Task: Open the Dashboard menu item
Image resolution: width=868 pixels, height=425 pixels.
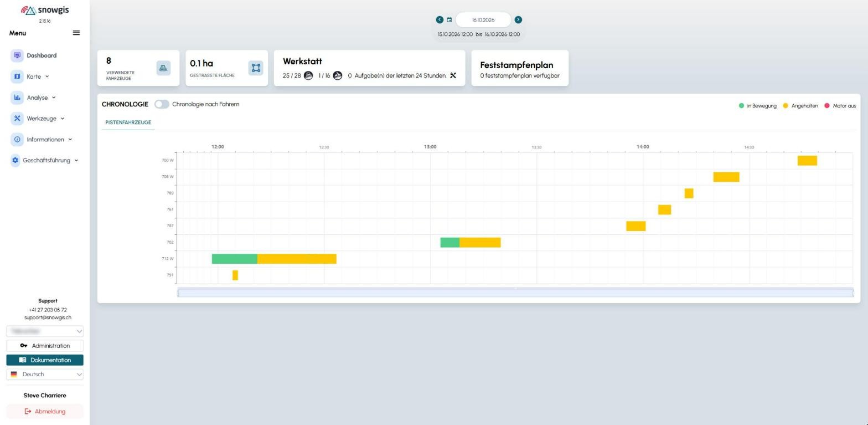Action: 42,55
